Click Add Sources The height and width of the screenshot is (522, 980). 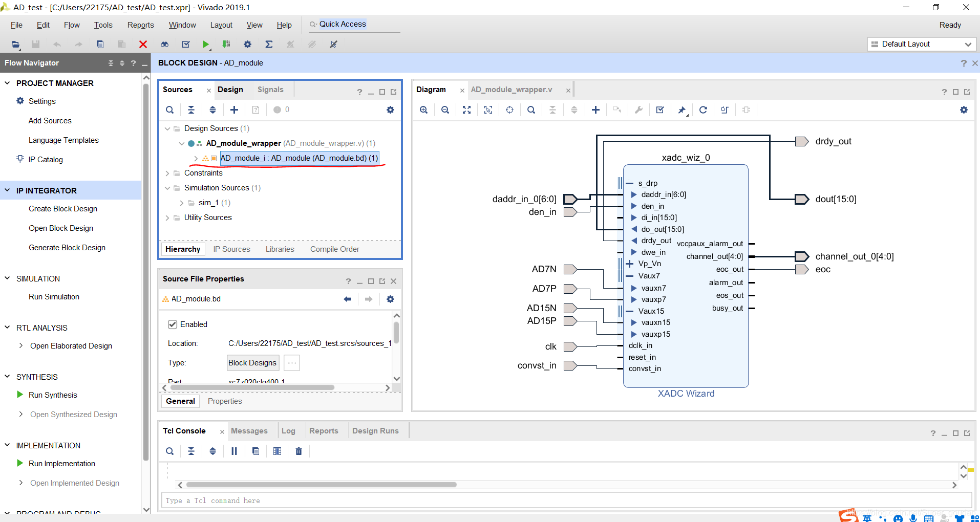50,120
